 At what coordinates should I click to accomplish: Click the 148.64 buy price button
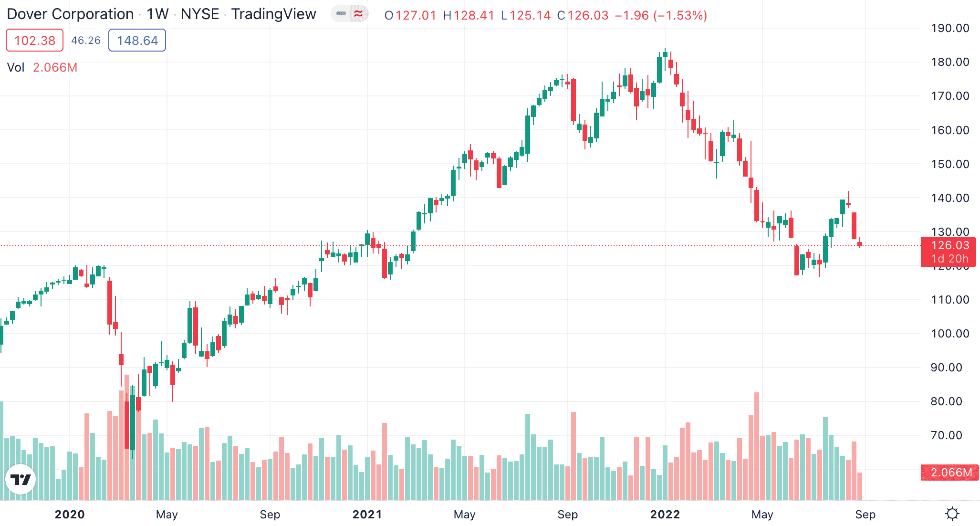pos(137,40)
